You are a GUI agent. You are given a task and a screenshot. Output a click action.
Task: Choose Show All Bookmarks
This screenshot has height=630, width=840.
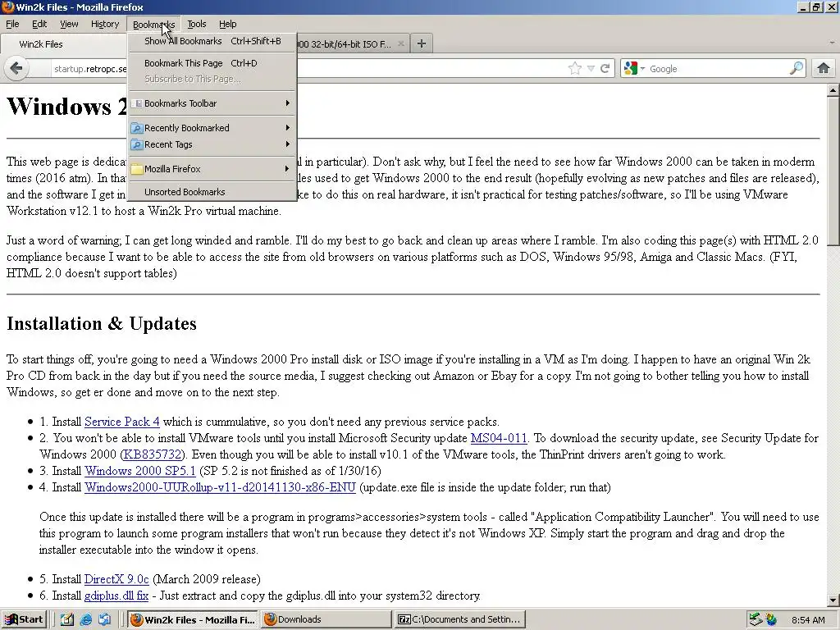coord(212,41)
